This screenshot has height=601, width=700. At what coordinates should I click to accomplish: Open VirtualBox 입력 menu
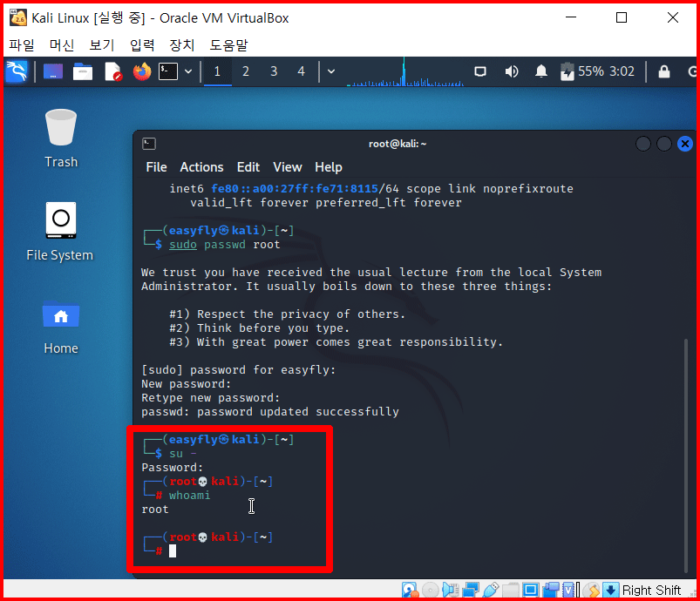142,45
